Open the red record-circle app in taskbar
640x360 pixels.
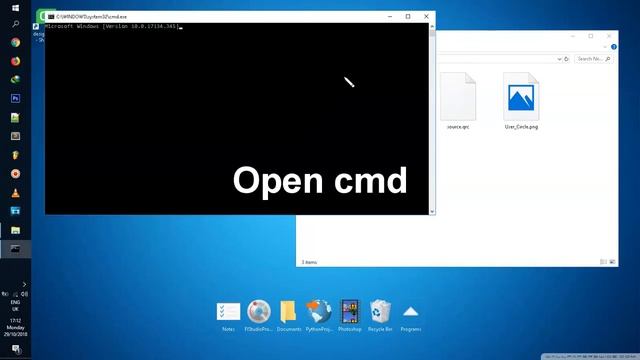click(x=16, y=174)
